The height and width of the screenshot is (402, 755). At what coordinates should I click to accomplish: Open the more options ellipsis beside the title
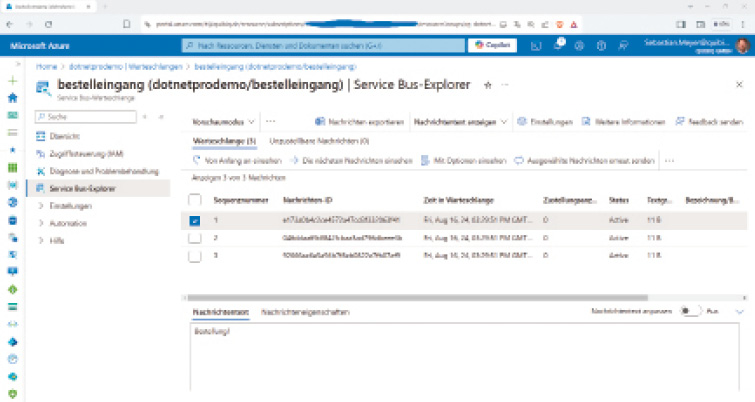pos(505,85)
